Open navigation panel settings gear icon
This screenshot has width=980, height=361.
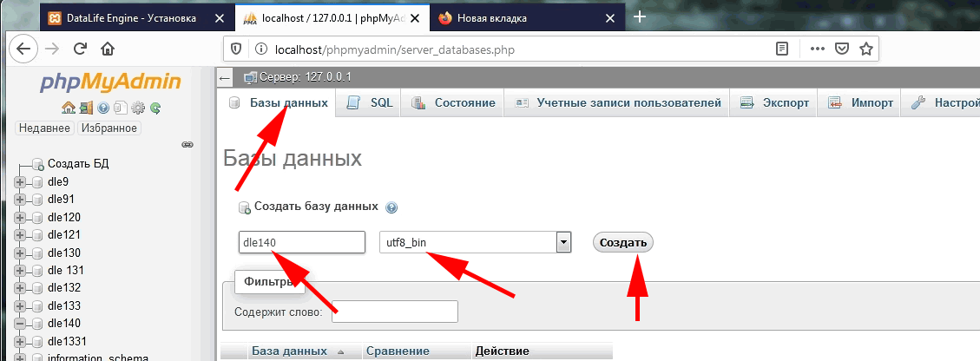tap(137, 108)
